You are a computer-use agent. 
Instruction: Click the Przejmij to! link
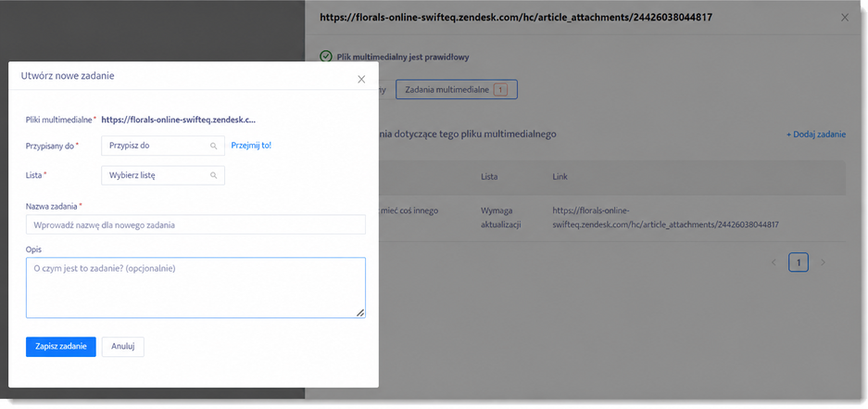coord(251,146)
